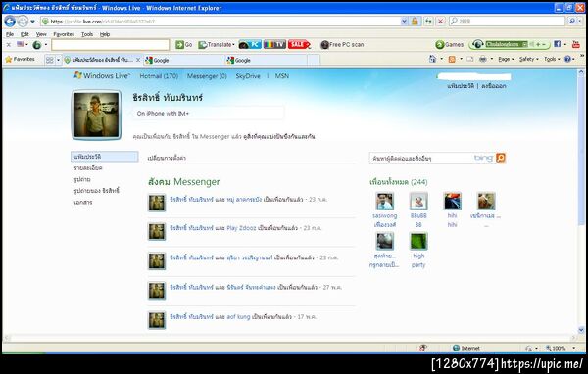The width and height of the screenshot is (588, 374).
Task: Click the toolbar search text field
Action: coord(110,45)
